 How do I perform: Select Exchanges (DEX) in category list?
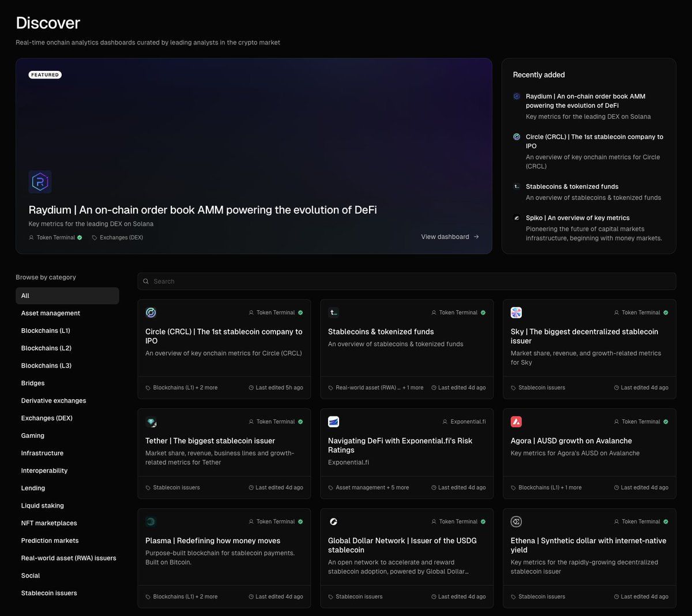pos(67,418)
